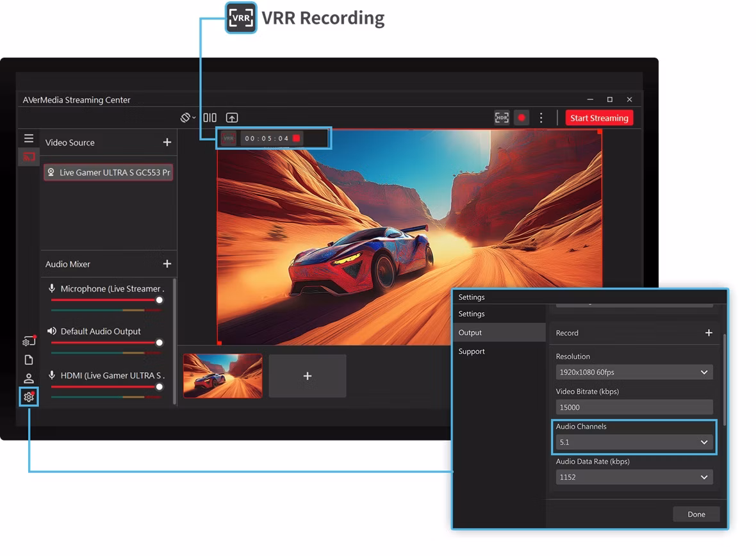756x556 pixels.
Task: Mute the HDMI Live Gamer audio source
Action: tap(52, 375)
